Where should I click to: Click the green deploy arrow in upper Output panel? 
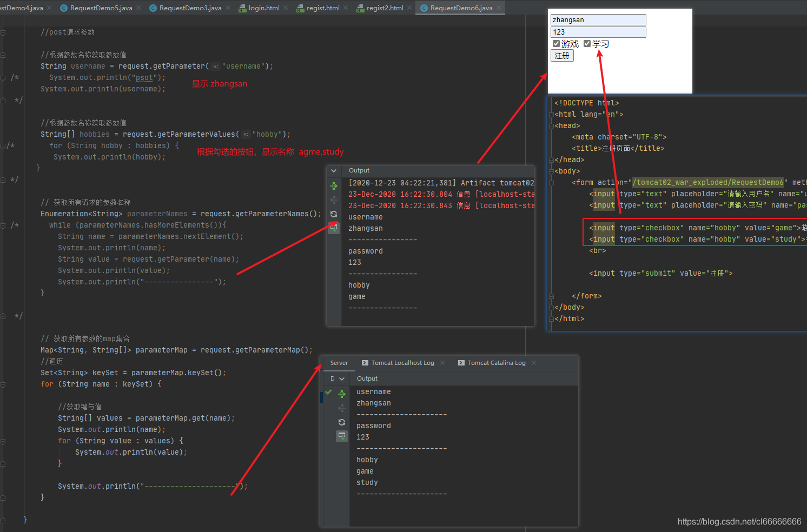(x=334, y=186)
